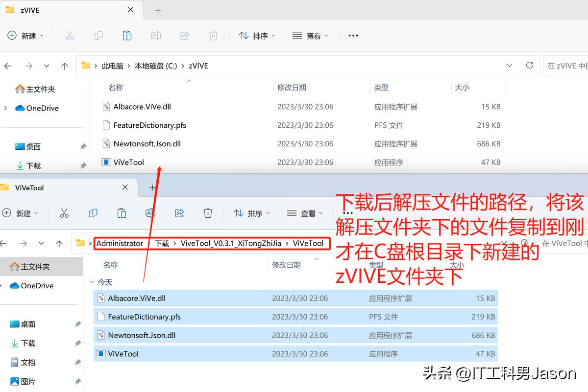Click the zVIVE search box

[x=567, y=65]
